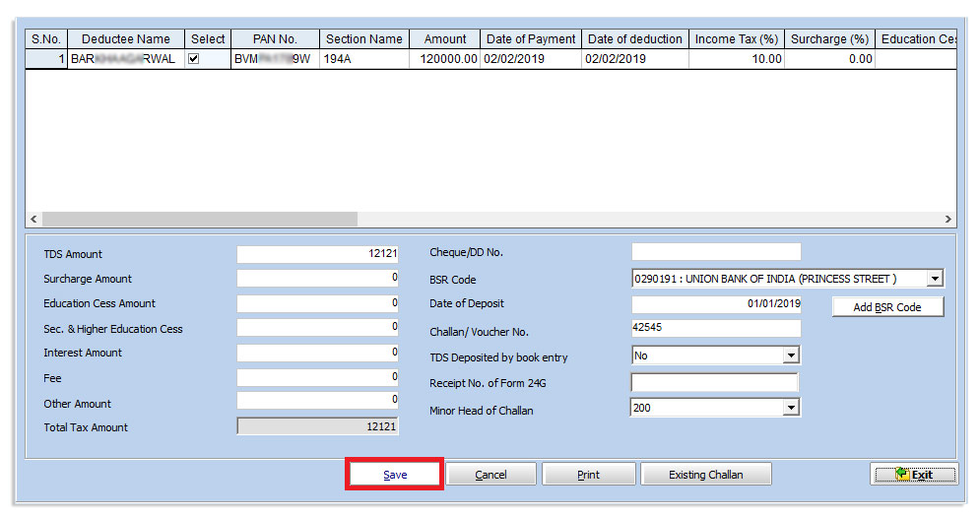
Task: Click Sec. & Higher Education Cess field
Action: [x=317, y=327]
